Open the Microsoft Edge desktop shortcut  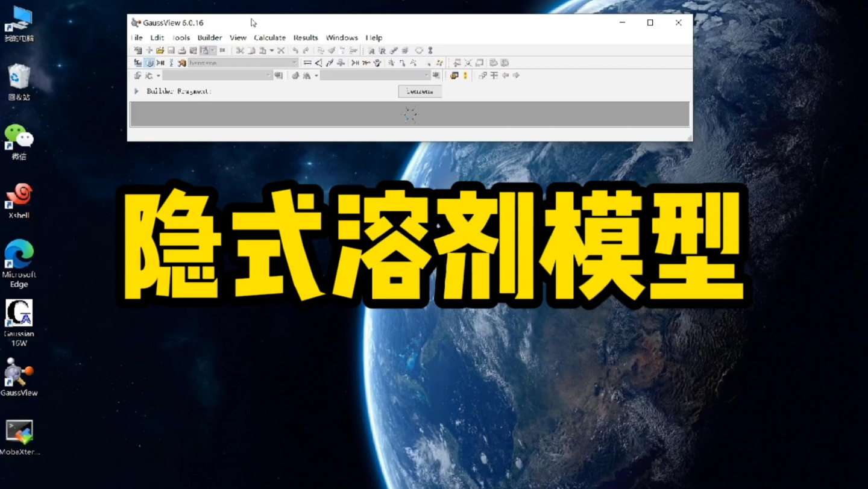pyautogui.click(x=19, y=264)
